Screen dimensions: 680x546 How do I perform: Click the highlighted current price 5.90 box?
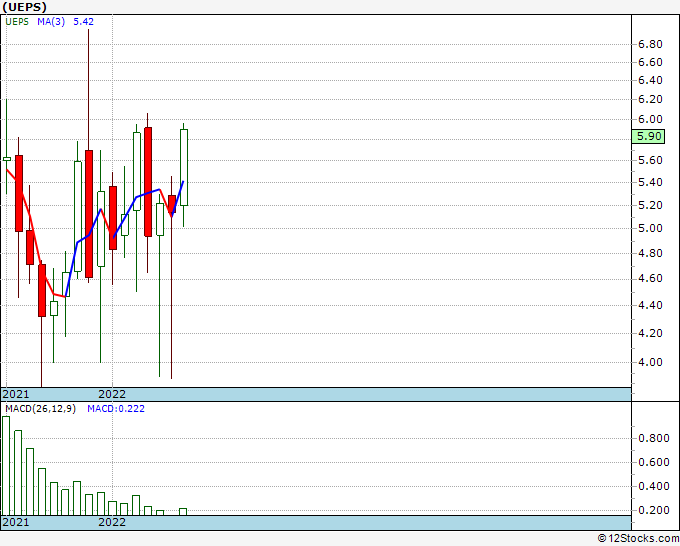[648, 136]
